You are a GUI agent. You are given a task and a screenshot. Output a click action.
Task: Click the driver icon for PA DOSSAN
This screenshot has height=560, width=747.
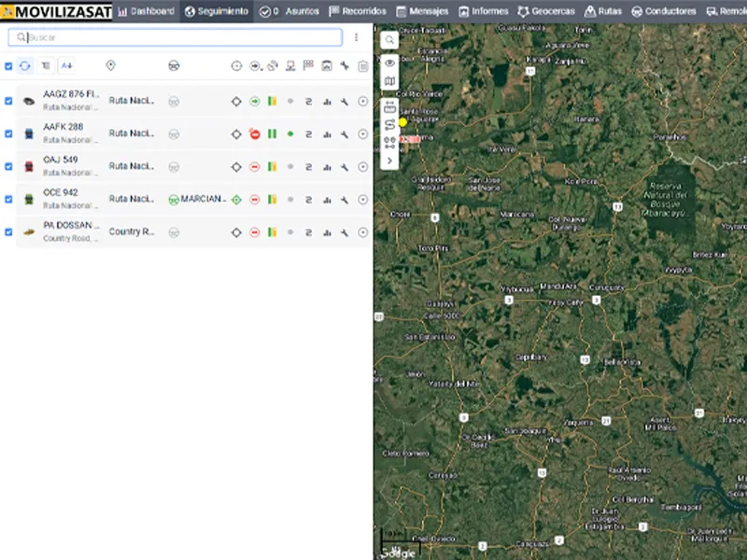[x=174, y=232]
